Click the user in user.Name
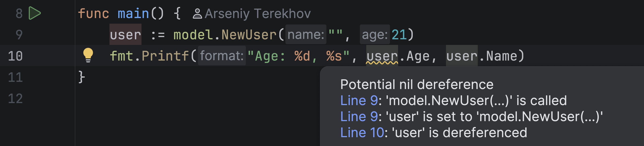The height and width of the screenshot is (146, 644). [x=461, y=56]
